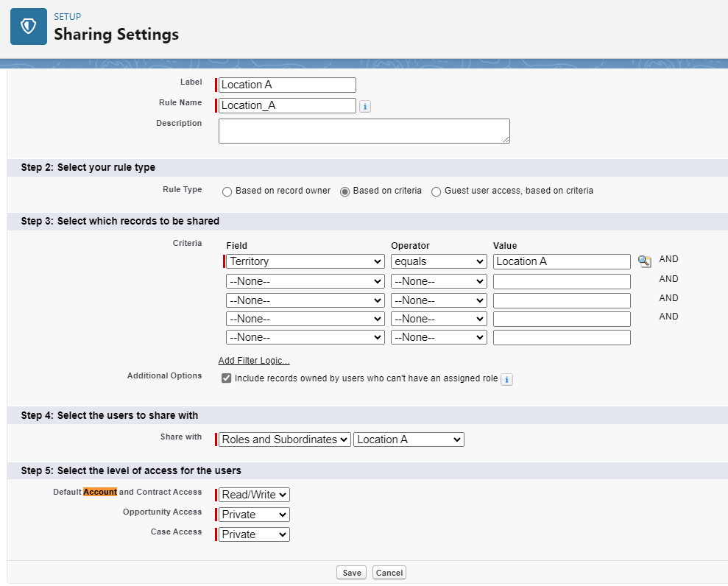
Task: Click the Rule Name input field
Action: [x=287, y=105]
